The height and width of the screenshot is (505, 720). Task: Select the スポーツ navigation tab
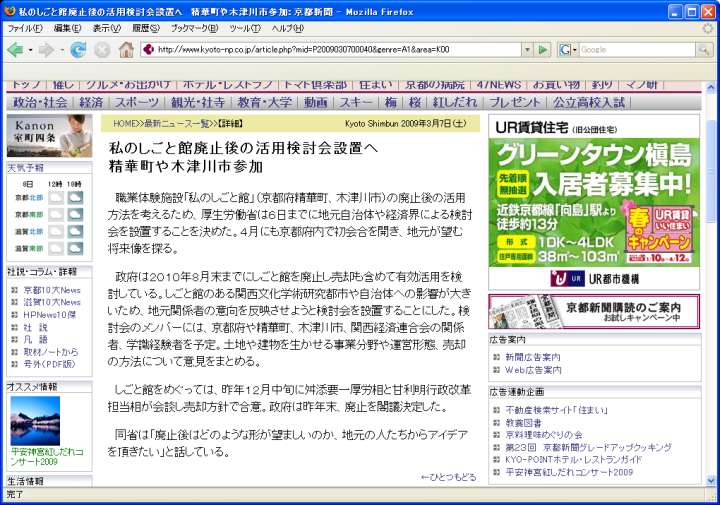point(136,102)
